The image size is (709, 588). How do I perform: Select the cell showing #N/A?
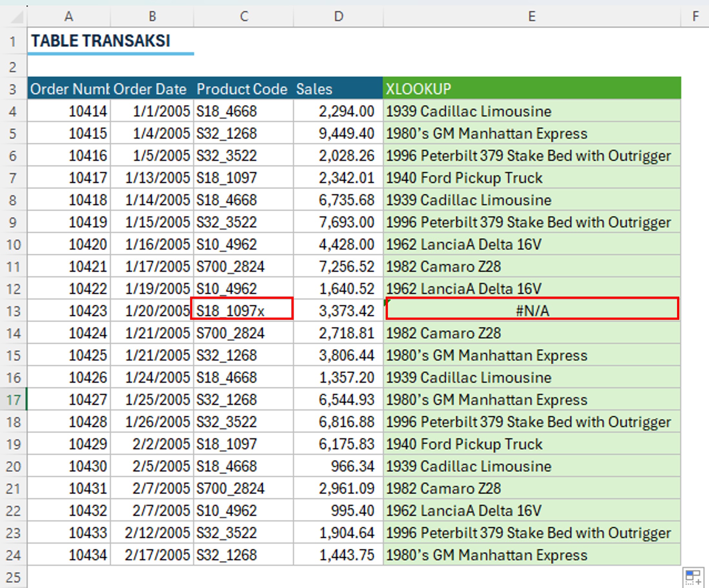[x=532, y=310]
